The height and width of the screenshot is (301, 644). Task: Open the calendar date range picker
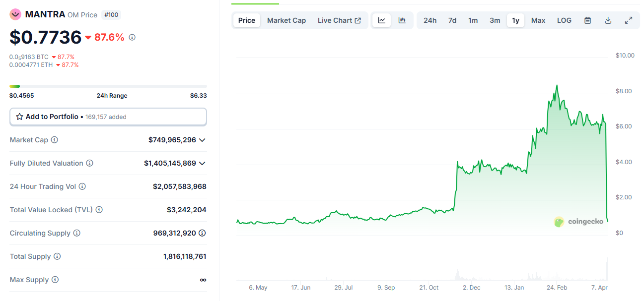pyautogui.click(x=588, y=20)
